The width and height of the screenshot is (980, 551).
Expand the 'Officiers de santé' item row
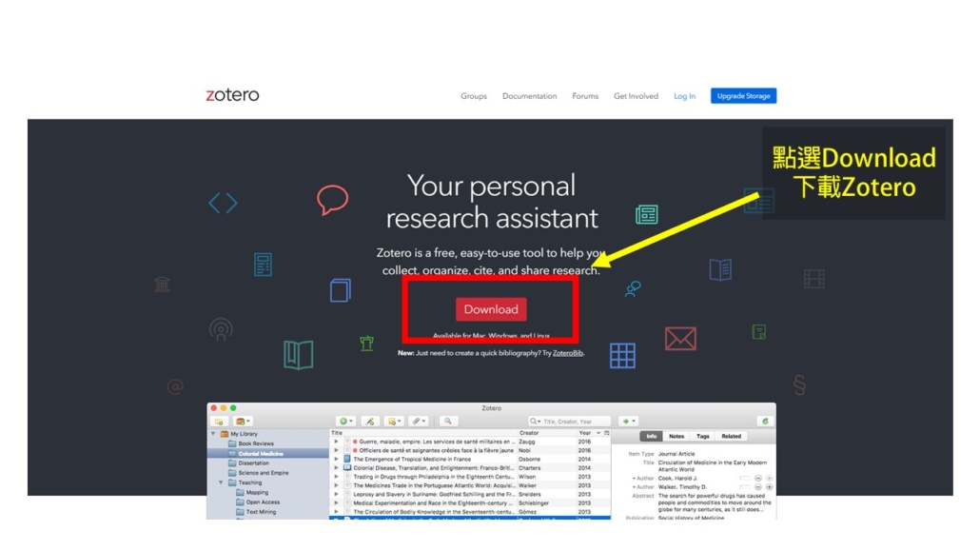pyautogui.click(x=336, y=450)
